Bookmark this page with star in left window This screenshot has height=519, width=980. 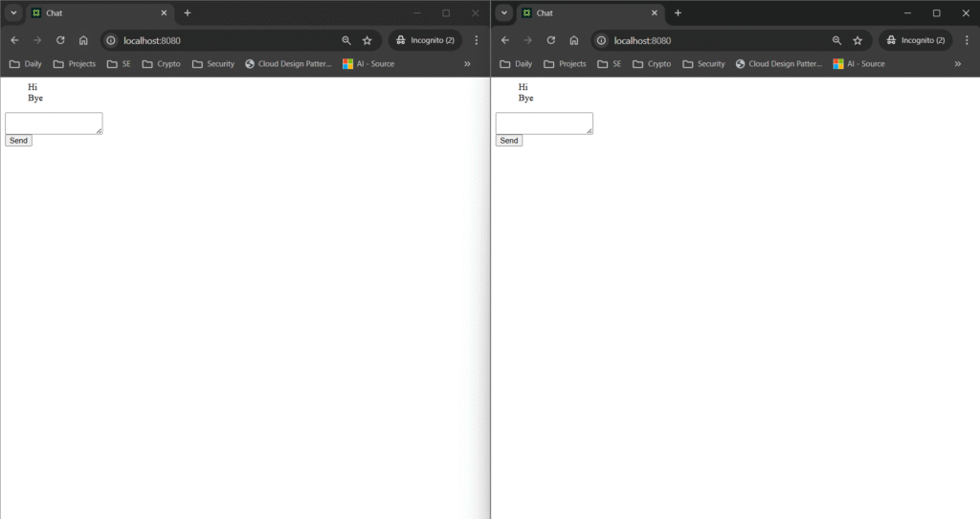tap(367, 40)
